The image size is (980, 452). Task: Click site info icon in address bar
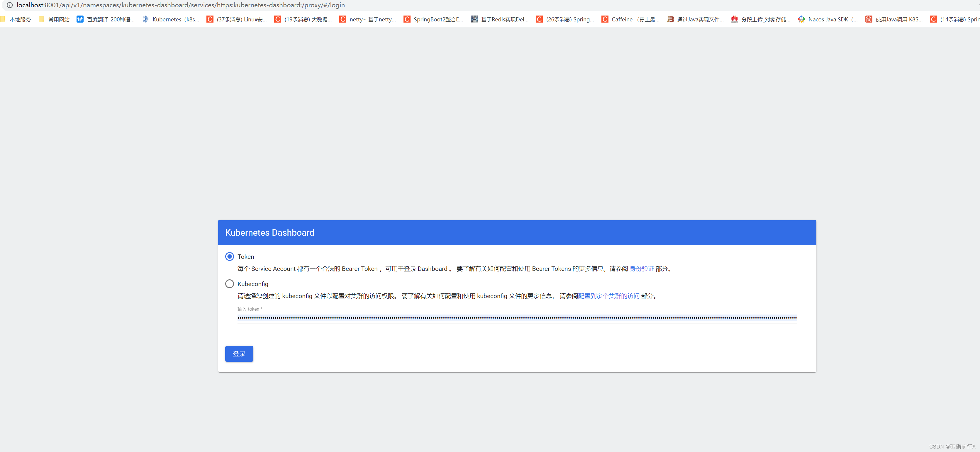pos(9,5)
